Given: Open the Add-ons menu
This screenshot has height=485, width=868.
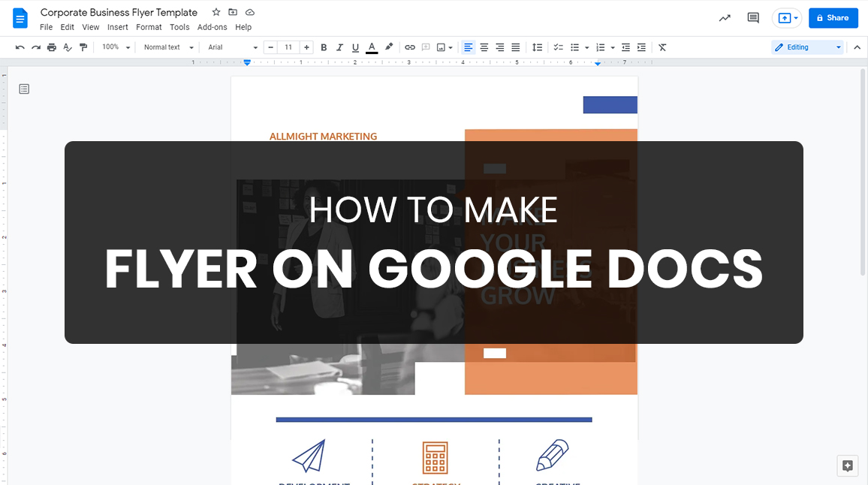Looking at the screenshot, I should (212, 26).
